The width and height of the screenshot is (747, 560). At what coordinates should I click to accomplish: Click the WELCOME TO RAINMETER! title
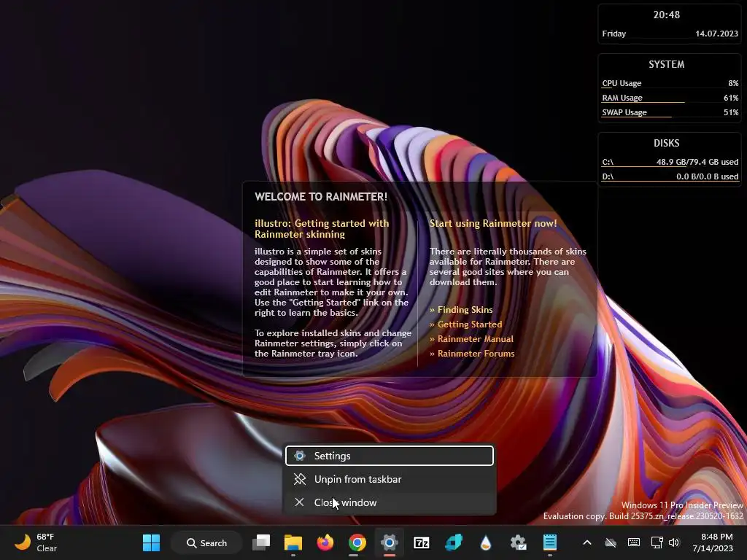coord(321,197)
